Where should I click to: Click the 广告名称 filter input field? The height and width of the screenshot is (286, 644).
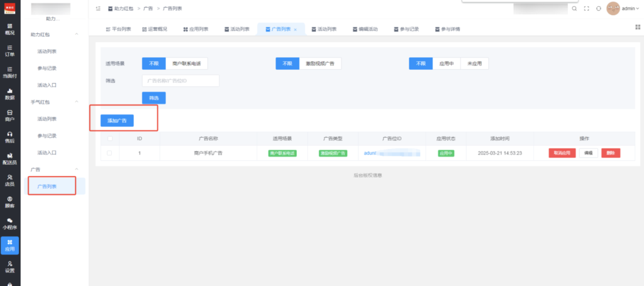tap(180, 80)
